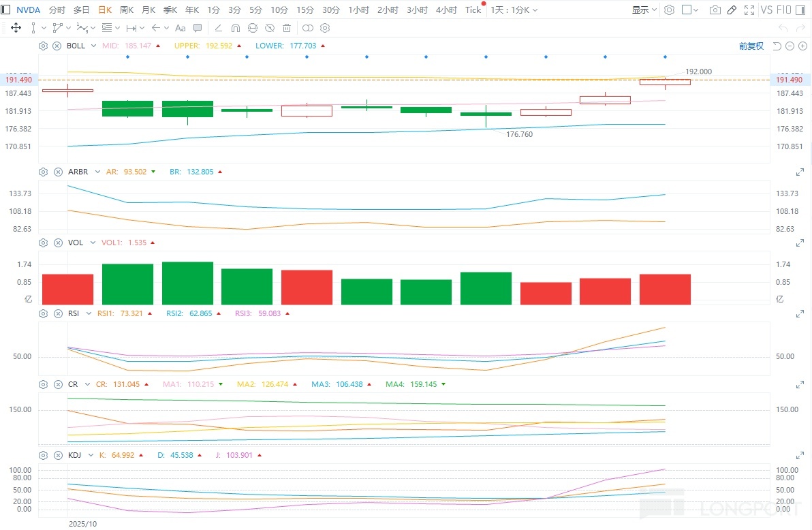Toggle hide drawings eye icon
Image resolution: width=812 pixels, height=530 pixels.
270,28
